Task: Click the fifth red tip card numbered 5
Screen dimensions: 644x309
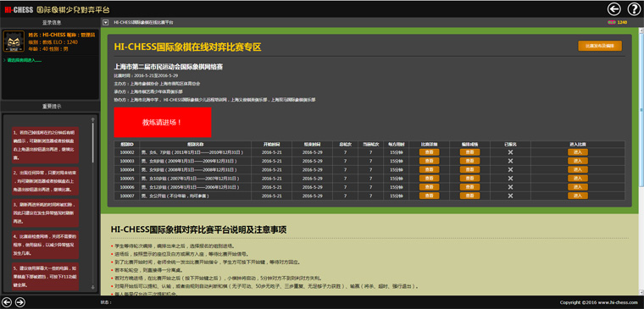Action: point(45,276)
